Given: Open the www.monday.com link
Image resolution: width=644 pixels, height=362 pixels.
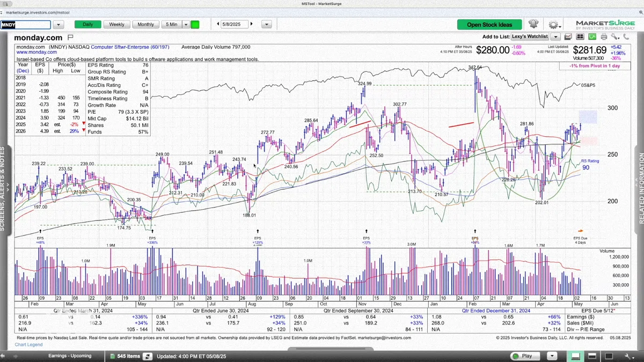Looking at the screenshot, I should [x=36, y=52].
